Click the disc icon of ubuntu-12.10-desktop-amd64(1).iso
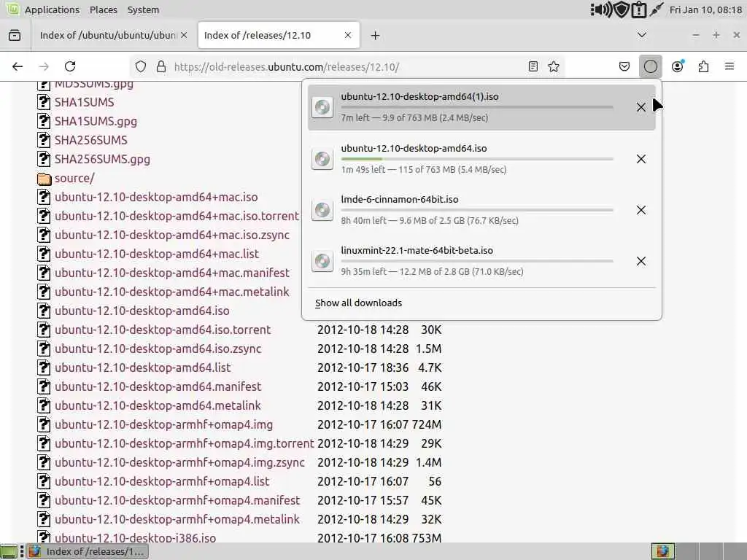This screenshot has height=560, width=747. pos(322,107)
